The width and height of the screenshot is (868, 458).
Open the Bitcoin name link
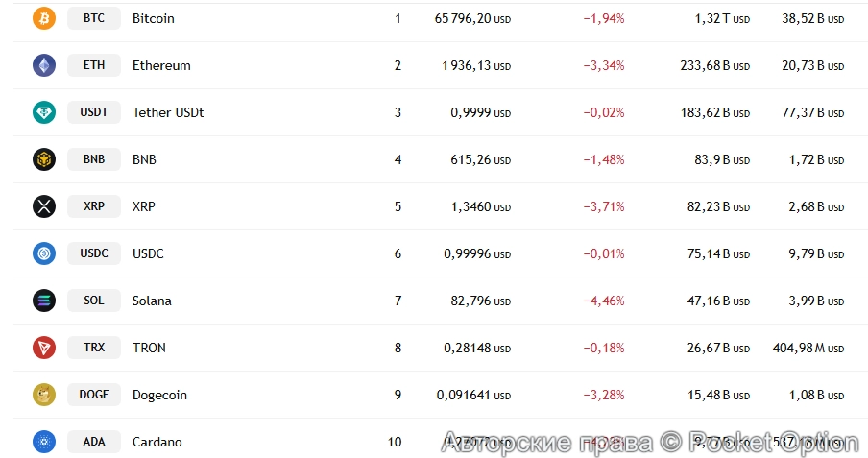(x=154, y=18)
